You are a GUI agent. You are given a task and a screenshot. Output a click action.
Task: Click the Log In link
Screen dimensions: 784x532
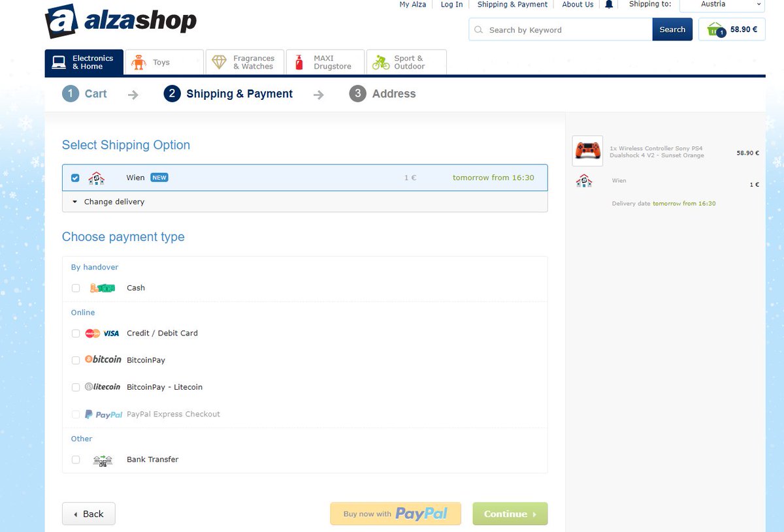pyautogui.click(x=451, y=5)
